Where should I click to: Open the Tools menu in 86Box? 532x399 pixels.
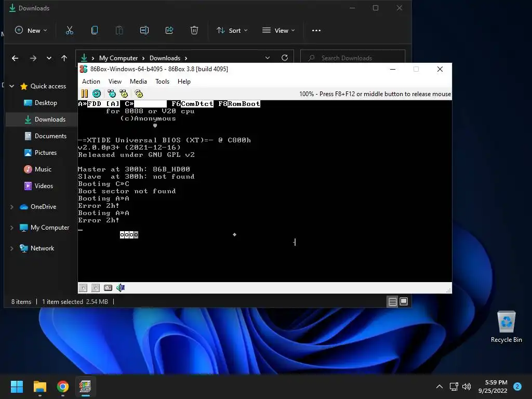(162, 82)
